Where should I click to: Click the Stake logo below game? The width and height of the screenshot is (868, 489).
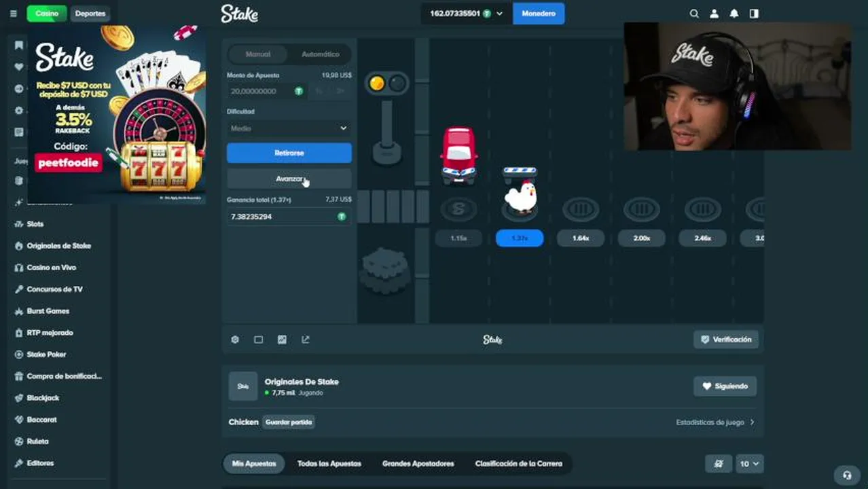[492, 340]
